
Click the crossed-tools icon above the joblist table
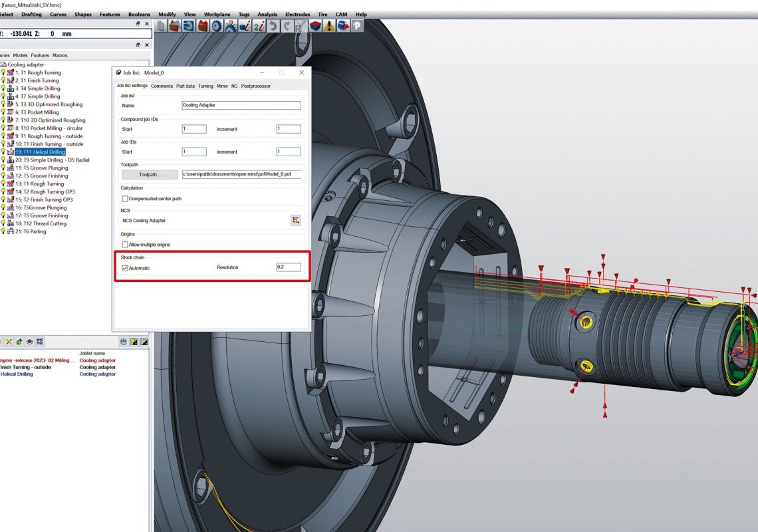click(9, 341)
